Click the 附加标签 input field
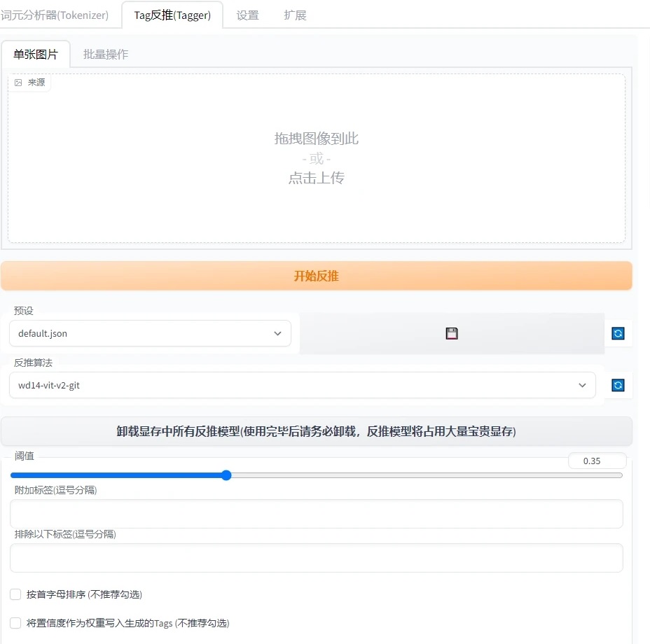This screenshot has height=644, width=650. click(x=316, y=513)
